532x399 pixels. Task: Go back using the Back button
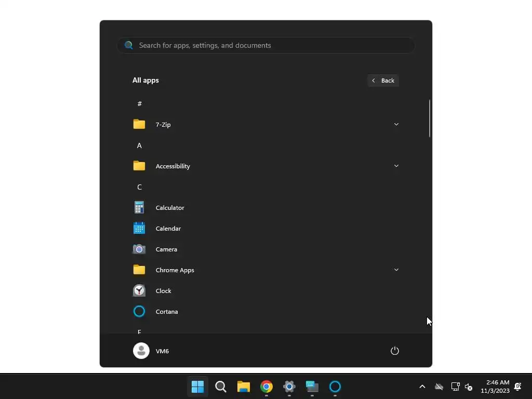[383, 81]
